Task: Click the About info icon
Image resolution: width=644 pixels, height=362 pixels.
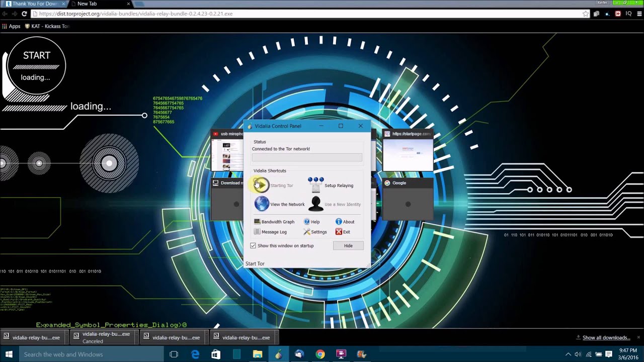Action: [339, 222]
